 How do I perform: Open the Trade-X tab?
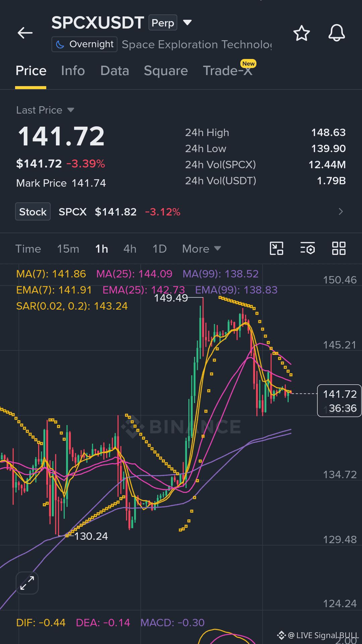click(228, 71)
